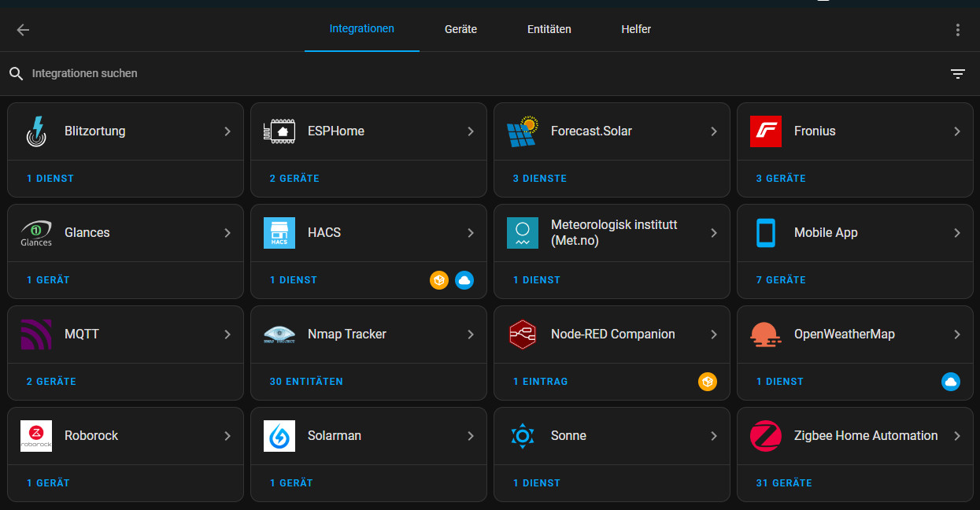Click the Mobile App phone icon
The width and height of the screenshot is (980, 510).
(765, 233)
